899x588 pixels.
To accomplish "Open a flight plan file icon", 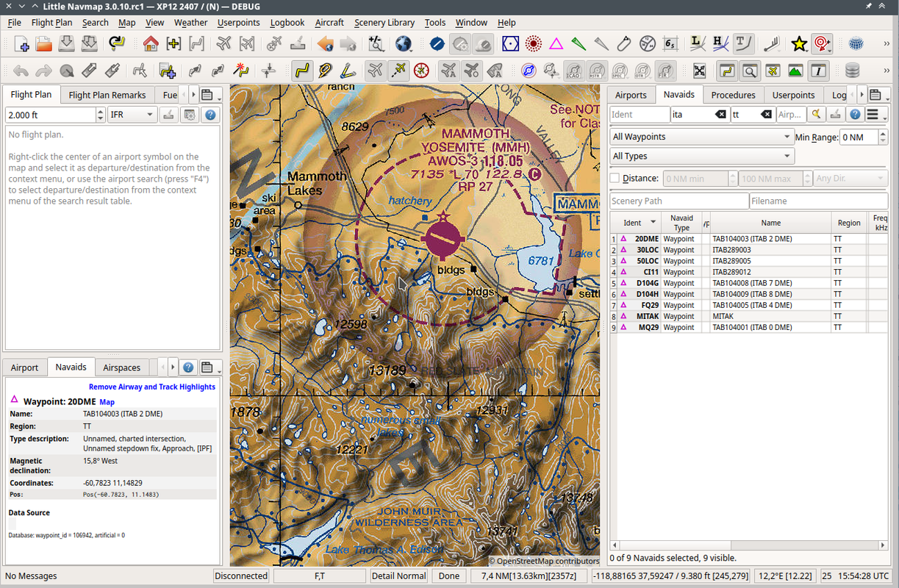I will tap(44, 44).
